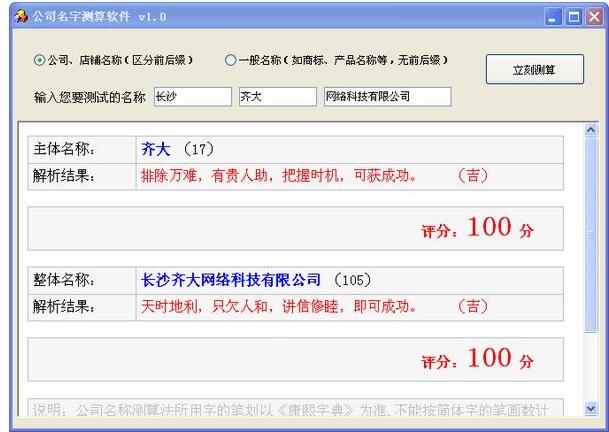
Task: Click the second 评分 100 分 score
Action: coord(478,359)
